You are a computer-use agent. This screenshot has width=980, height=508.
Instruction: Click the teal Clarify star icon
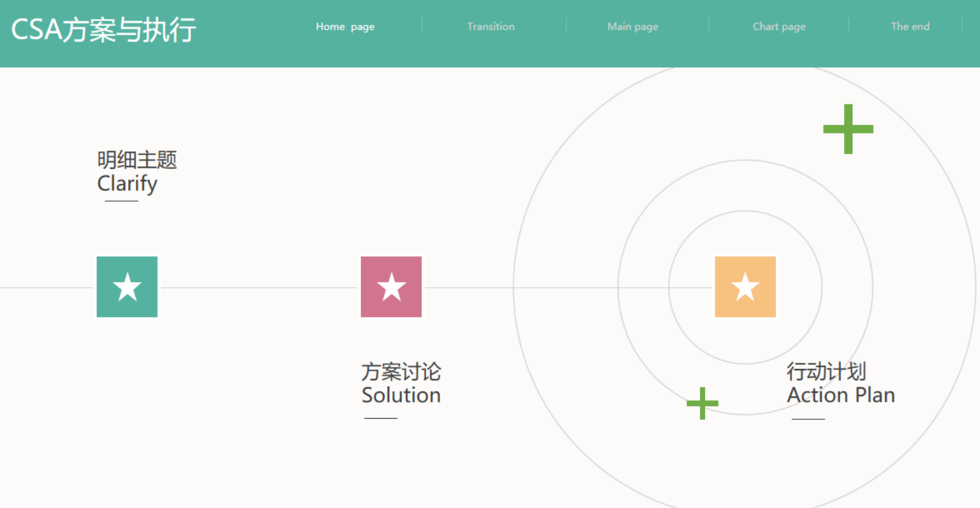pyautogui.click(x=127, y=287)
